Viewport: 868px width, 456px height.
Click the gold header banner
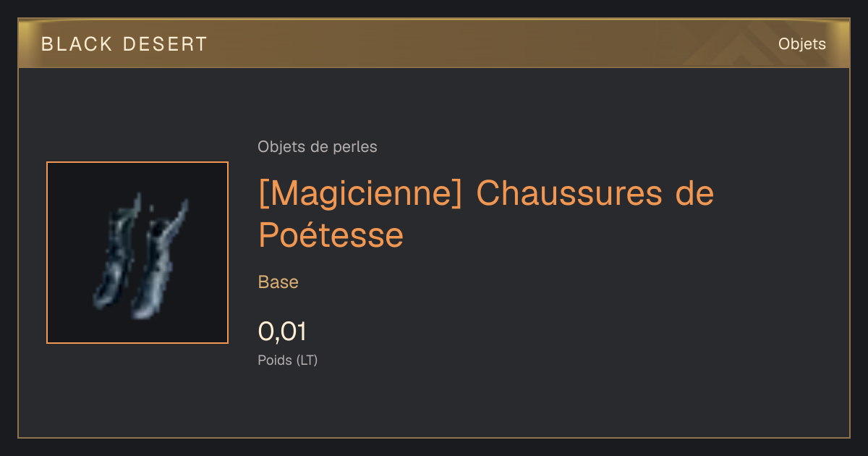(434, 43)
